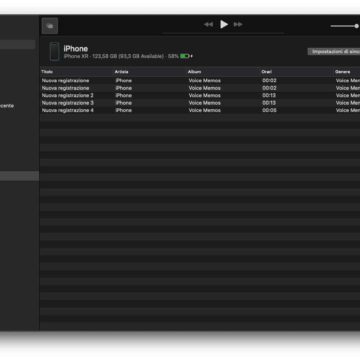
Task: Click the iPhone device button in the toolbar
Action: tap(50, 26)
